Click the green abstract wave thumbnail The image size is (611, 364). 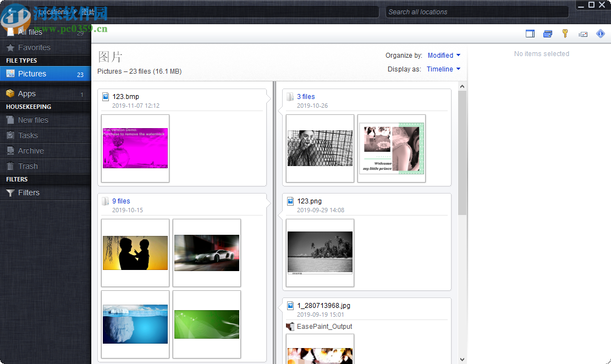coord(207,324)
